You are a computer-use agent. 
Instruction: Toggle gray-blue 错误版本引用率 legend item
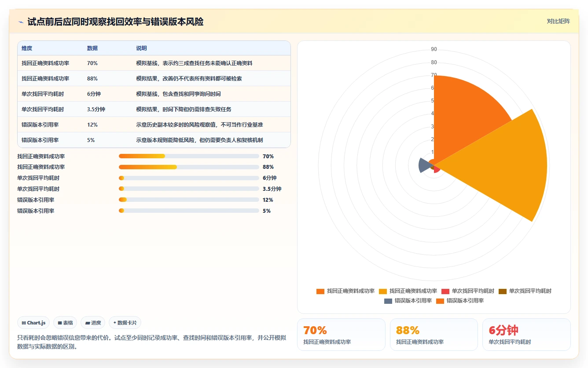pos(408,301)
